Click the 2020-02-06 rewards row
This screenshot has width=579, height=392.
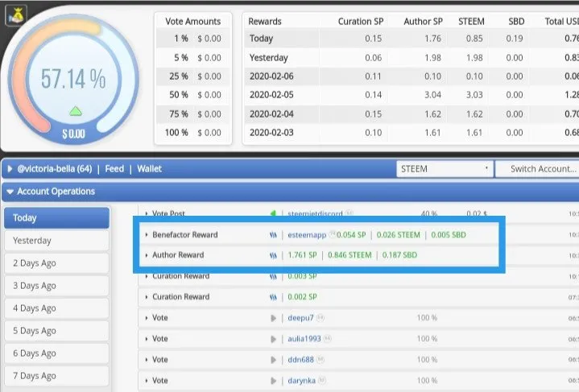412,76
